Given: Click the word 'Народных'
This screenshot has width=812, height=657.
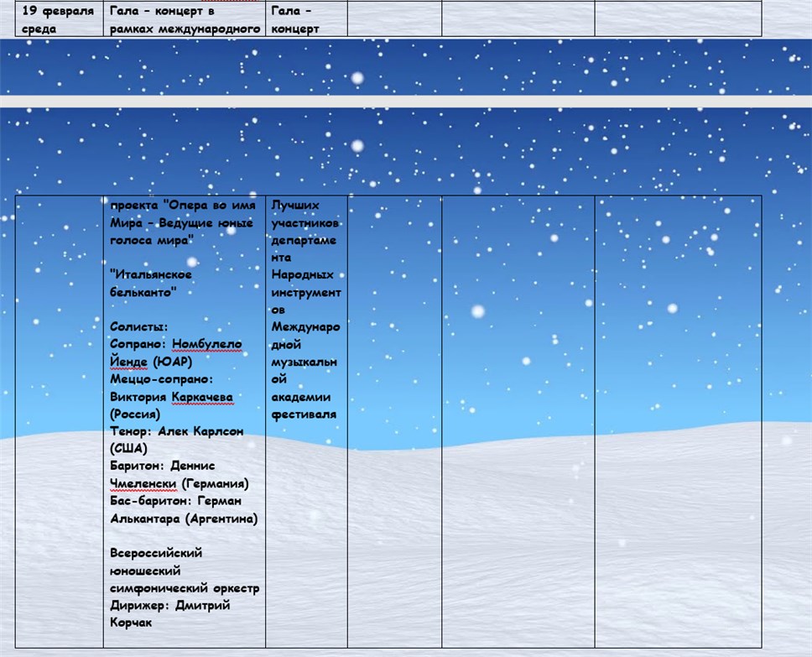Looking at the screenshot, I should pos(303,274).
